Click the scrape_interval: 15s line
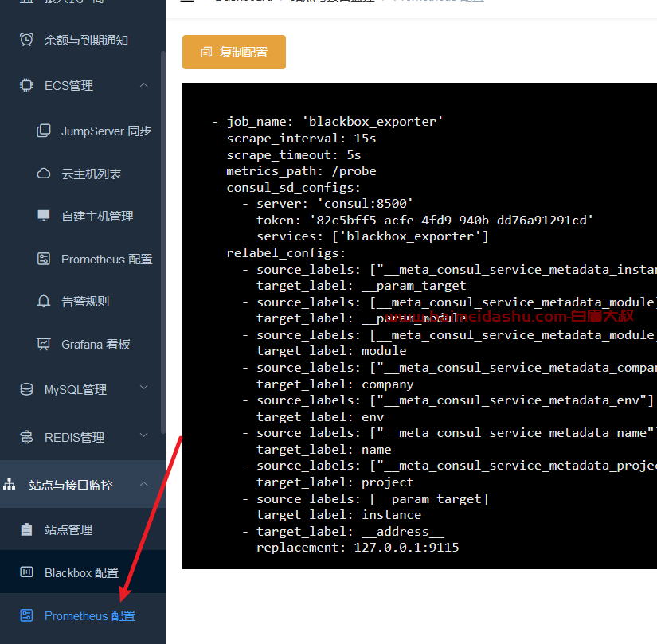This screenshot has height=644, width=657. 301,139
